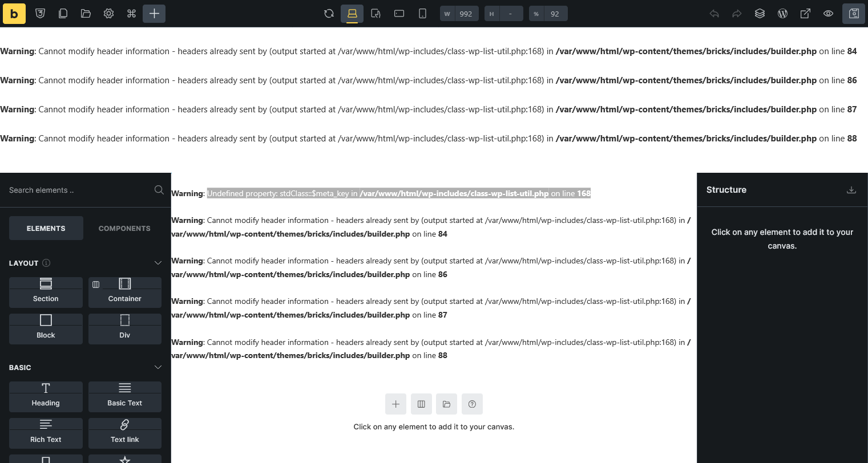Screen dimensions: 868x463
Task: Add a Section element
Action: click(x=46, y=292)
